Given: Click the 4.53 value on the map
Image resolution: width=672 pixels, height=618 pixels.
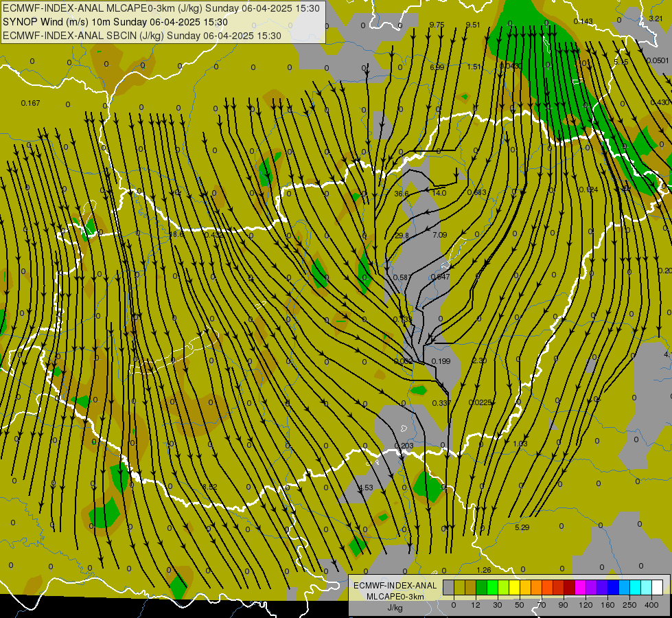Looking at the screenshot, I should [x=366, y=488].
